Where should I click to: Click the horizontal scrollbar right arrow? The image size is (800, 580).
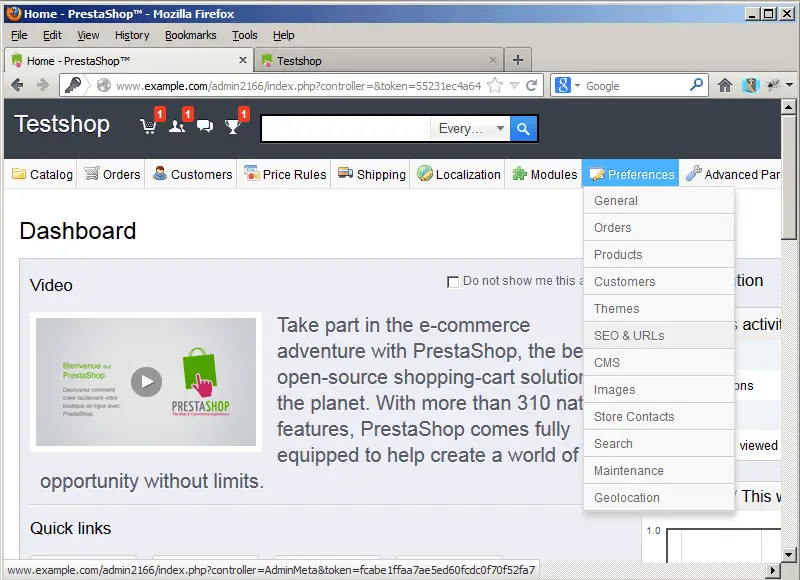773,570
